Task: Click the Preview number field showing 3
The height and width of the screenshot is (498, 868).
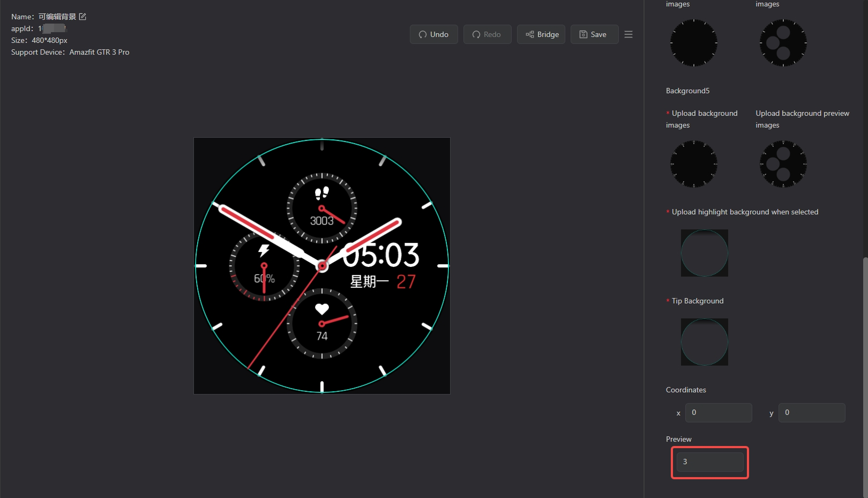Action: pos(710,462)
